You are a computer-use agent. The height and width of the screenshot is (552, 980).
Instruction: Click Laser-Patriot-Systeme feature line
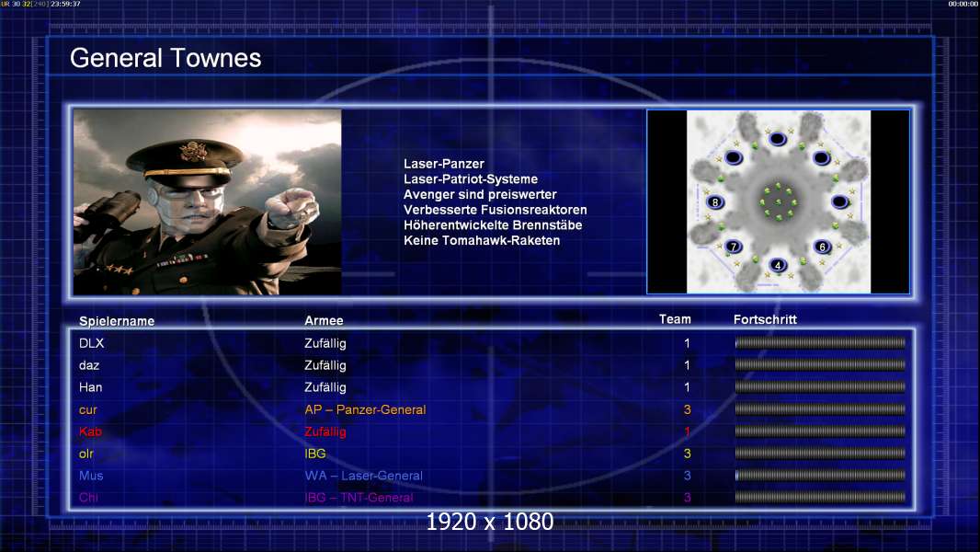(471, 178)
